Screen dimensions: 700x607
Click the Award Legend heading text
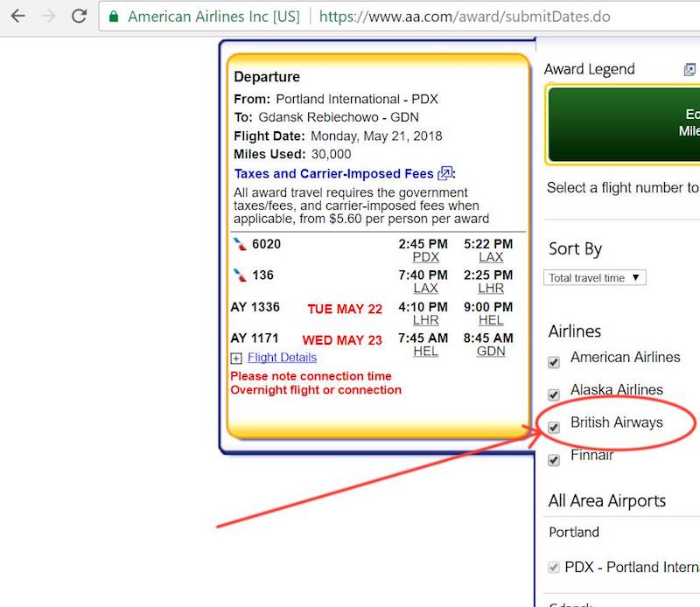589,69
